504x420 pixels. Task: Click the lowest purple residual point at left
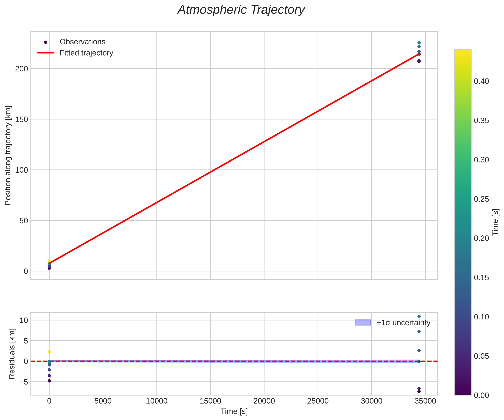49,381
